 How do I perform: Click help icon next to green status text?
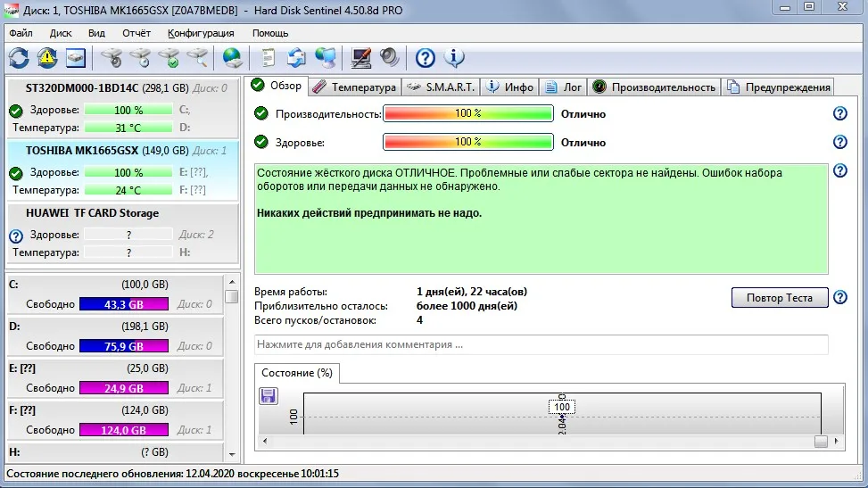[839, 170]
